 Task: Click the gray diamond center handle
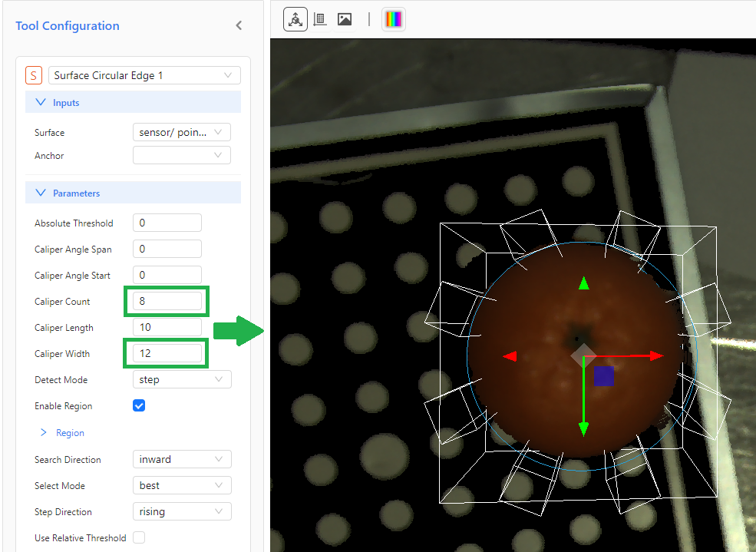(583, 356)
